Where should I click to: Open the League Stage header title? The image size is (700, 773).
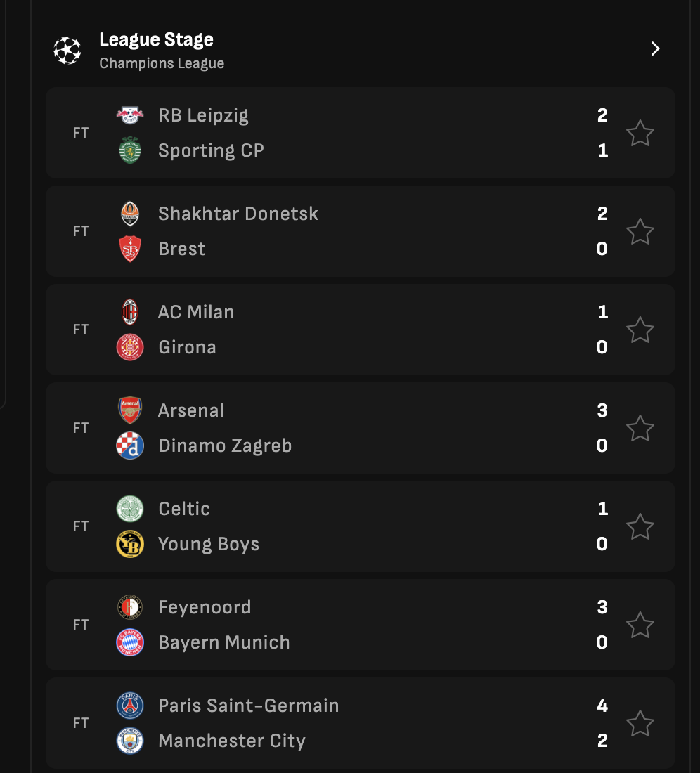point(156,39)
